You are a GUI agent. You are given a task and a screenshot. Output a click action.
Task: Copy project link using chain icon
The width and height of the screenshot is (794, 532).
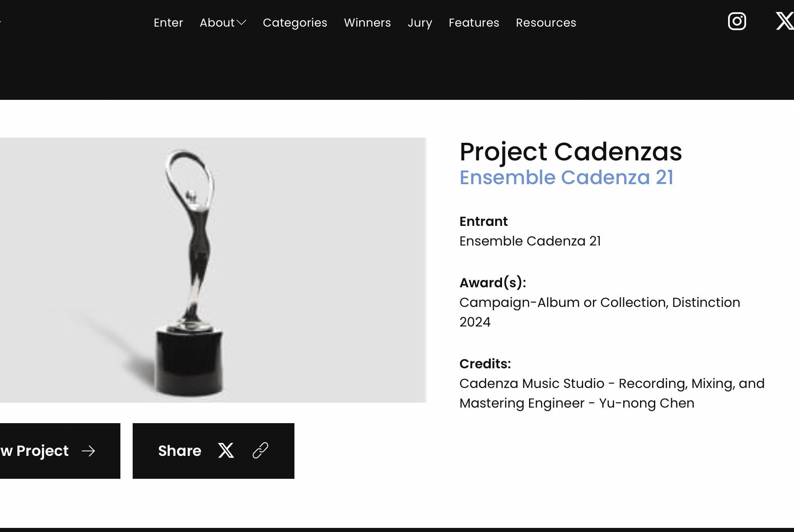[260, 451]
